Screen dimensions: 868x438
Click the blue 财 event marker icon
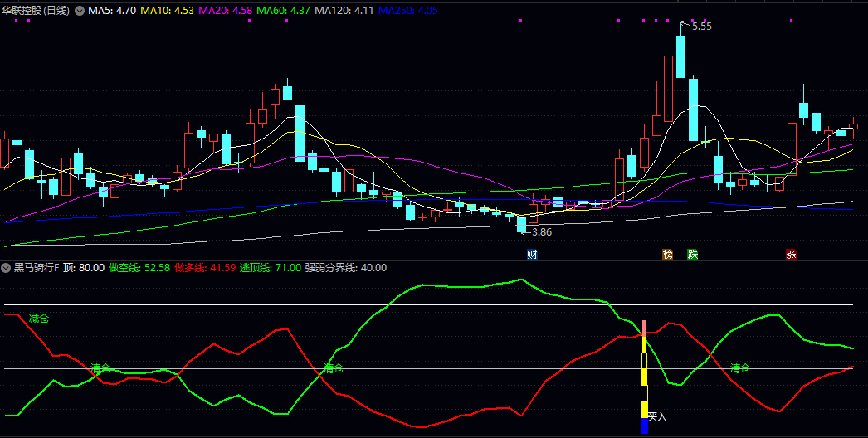532,254
